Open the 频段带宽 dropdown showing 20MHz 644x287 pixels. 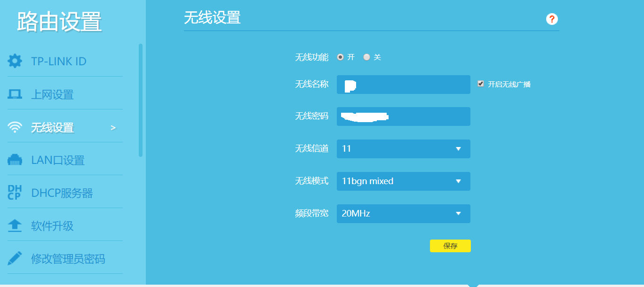(x=403, y=214)
